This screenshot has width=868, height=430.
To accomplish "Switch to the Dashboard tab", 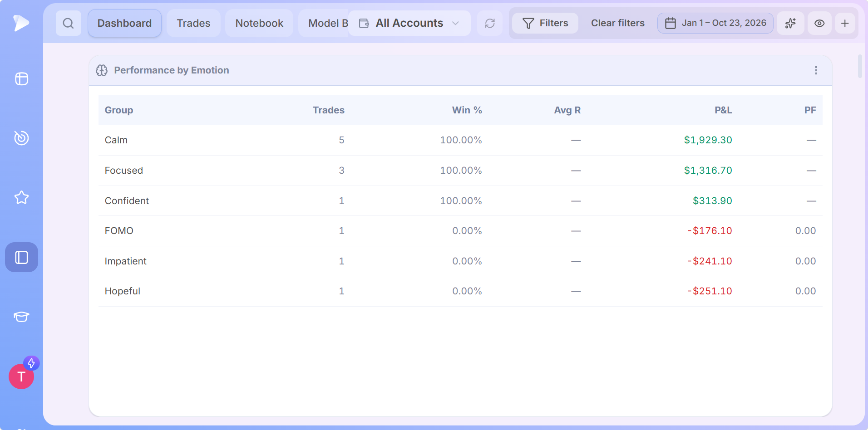I will (x=124, y=23).
